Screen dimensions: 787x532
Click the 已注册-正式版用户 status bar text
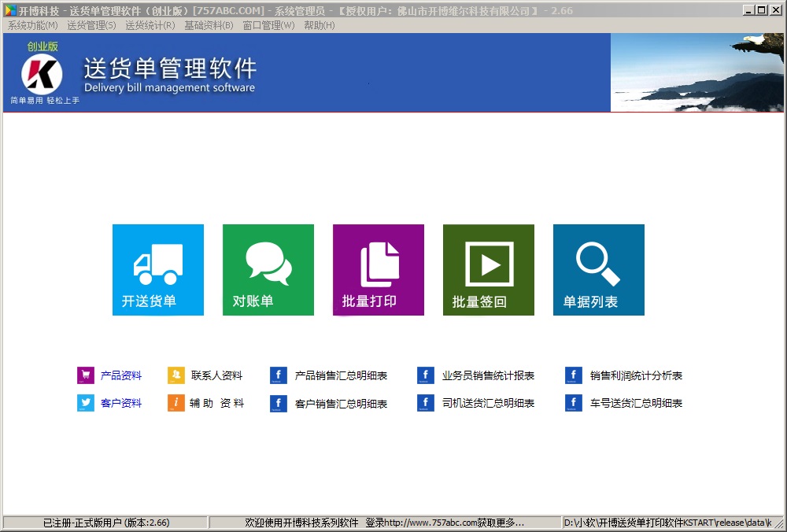click(106, 523)
